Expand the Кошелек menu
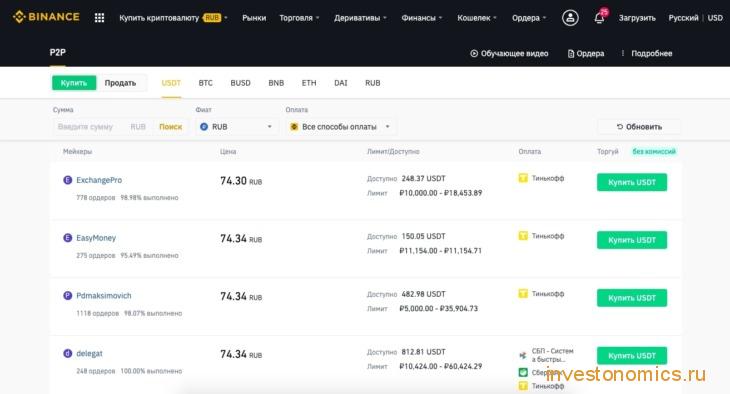Image resolution: width=730 pixels, height=394 pixels. 477,18
